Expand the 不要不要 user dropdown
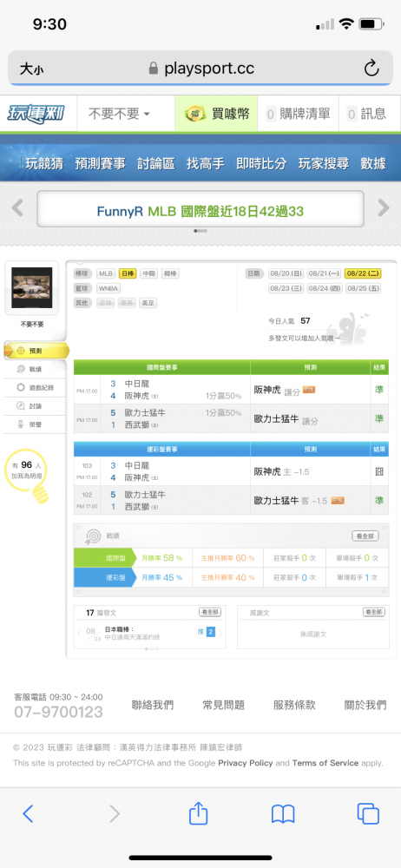 120,114
